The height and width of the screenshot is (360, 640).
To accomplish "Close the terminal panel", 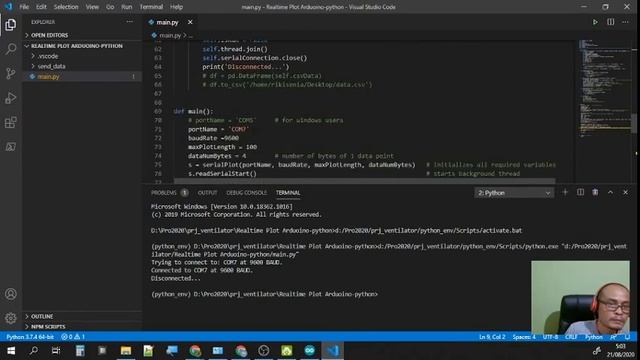I will [x=625, y=192].
